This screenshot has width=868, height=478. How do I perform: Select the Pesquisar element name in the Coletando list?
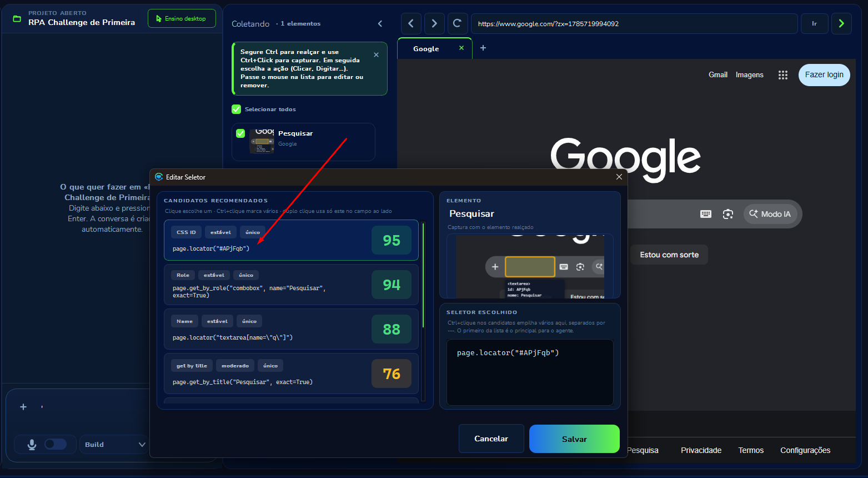pos(295,133)
